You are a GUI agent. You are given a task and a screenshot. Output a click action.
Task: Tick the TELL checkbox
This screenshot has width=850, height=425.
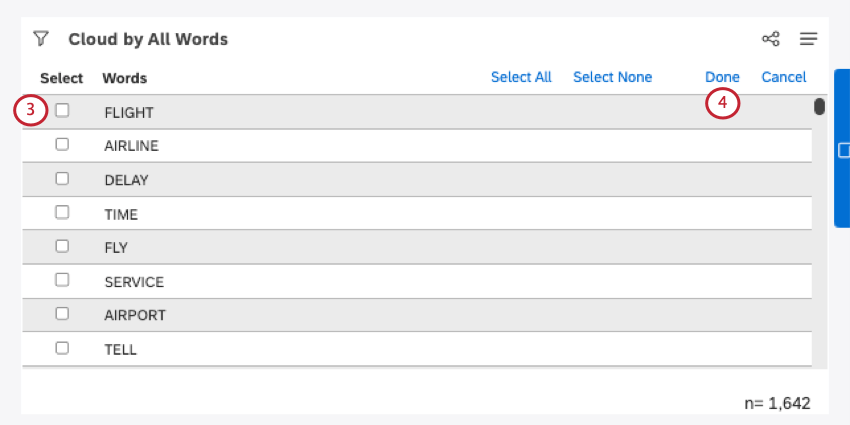click(x=62, y=349)
